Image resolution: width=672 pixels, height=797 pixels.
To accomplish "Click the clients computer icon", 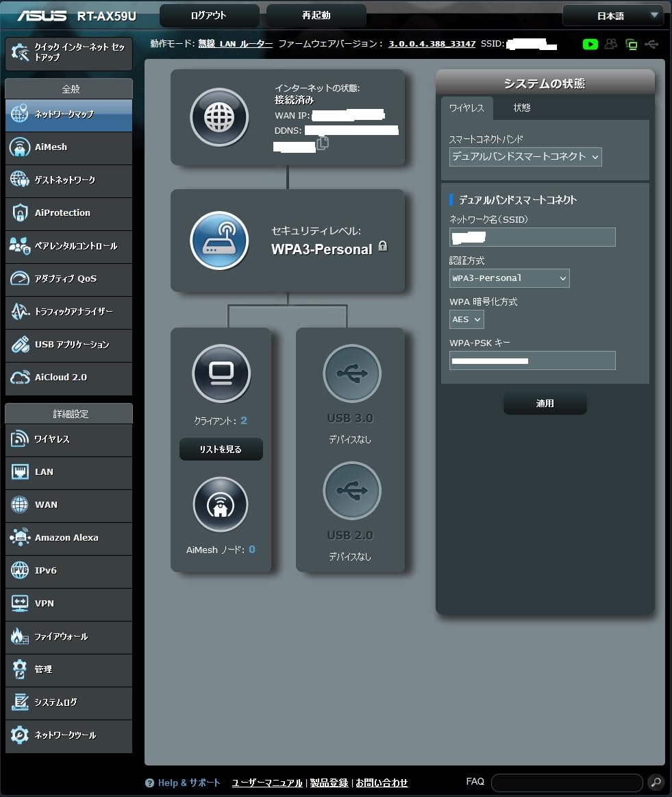I will pyautogui.click(x=221, y=373).
